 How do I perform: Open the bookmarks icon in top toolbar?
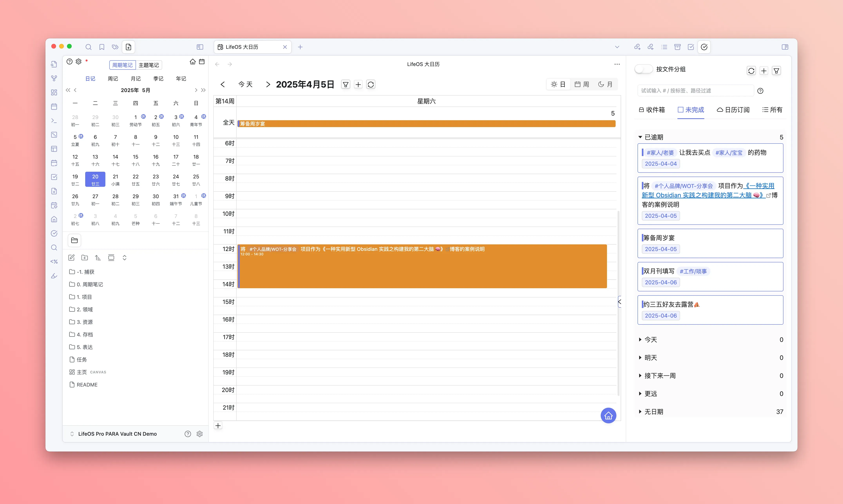coord(101,47)
